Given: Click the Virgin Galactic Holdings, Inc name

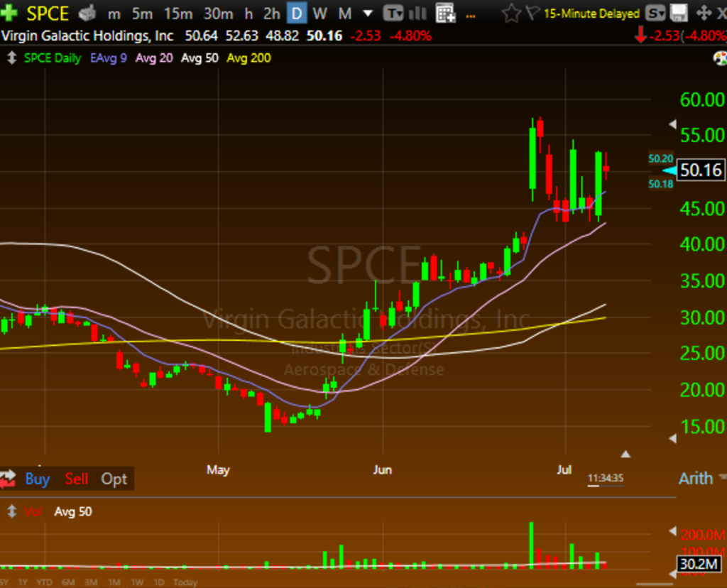Looking at the screenshot, I should [87, 36].
